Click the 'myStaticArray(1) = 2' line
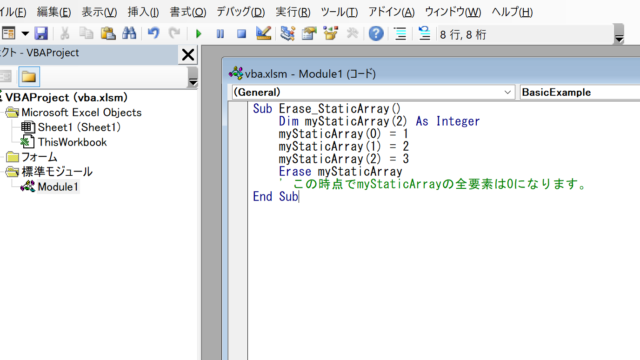Image resolution: width=640 pixels, height=360 pixels. [343, 147]
